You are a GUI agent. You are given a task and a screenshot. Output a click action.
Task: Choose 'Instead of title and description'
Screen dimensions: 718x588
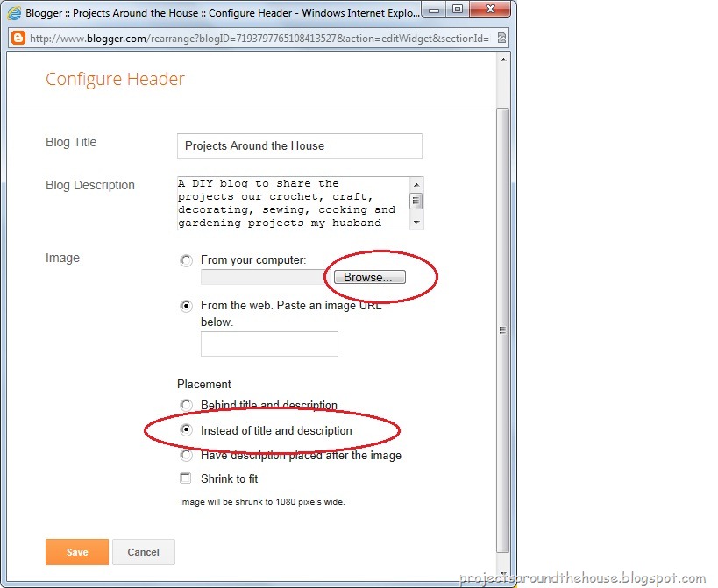click(186, 429)
